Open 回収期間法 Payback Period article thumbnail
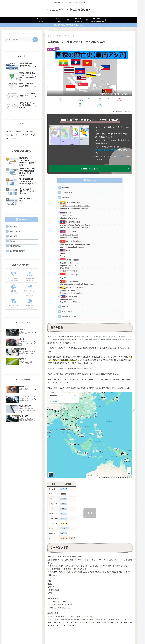This screenshot has width=145, height=644. coord(12,161)
